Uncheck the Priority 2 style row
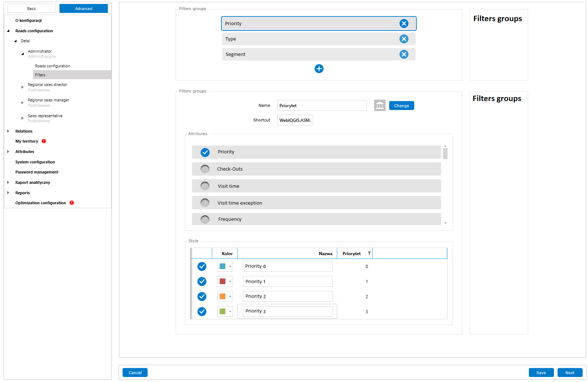The width and height of the screenshot is (588, 382). click(x=202, y=296)
